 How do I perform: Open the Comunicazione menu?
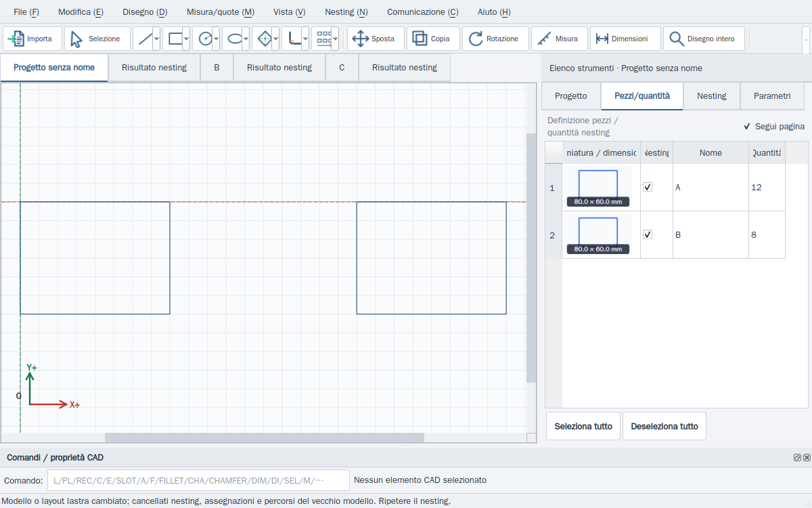pos(423,12)
